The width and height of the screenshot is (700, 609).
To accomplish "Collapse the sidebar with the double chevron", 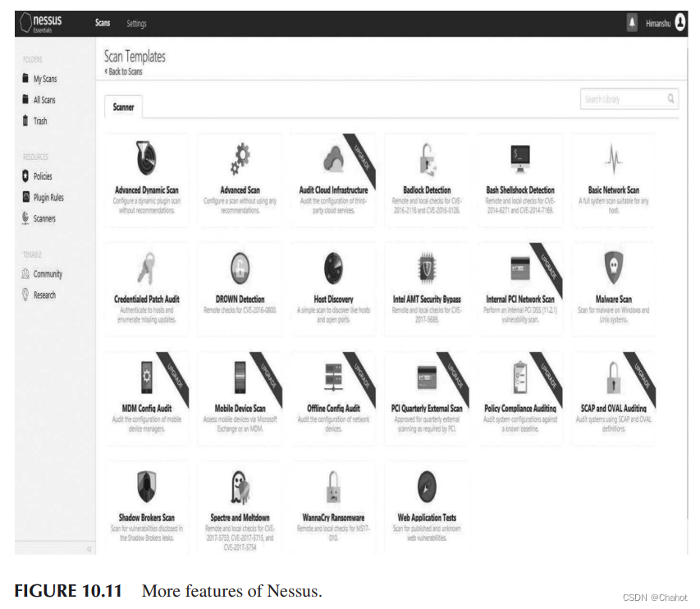I will (89, 549).
